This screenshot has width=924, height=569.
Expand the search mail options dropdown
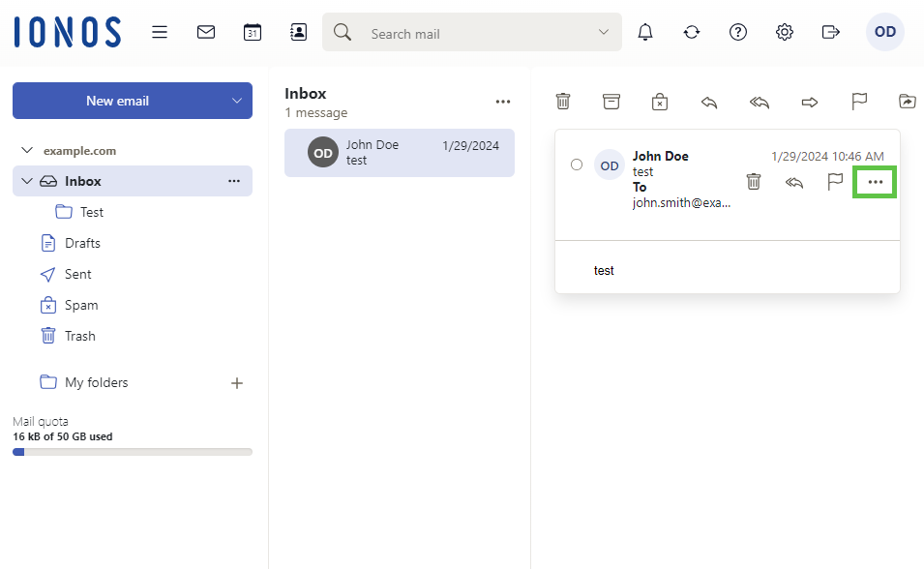pos(604,32)
